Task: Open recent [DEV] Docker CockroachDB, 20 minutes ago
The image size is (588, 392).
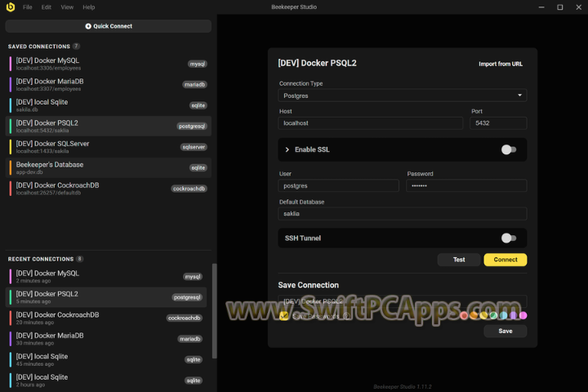Action: click(x=106, y=318)
